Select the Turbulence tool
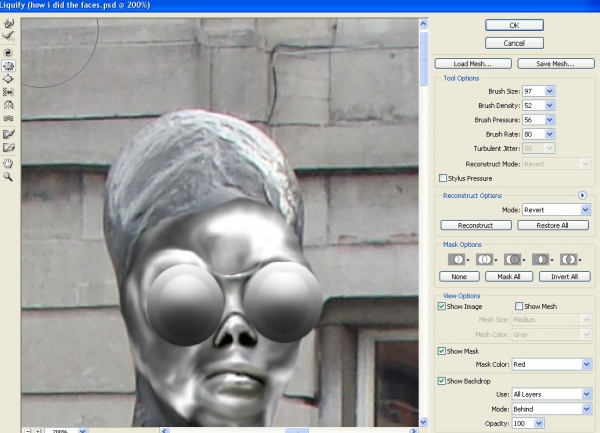The image size is (600, 433). (x=8, y=118)
